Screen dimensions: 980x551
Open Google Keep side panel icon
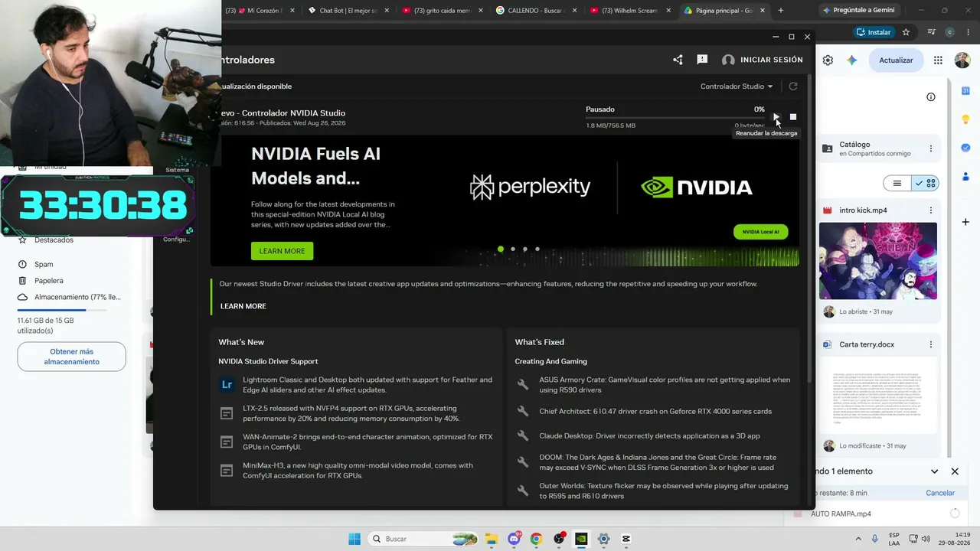pyautogui.click(x=965, y=119)
